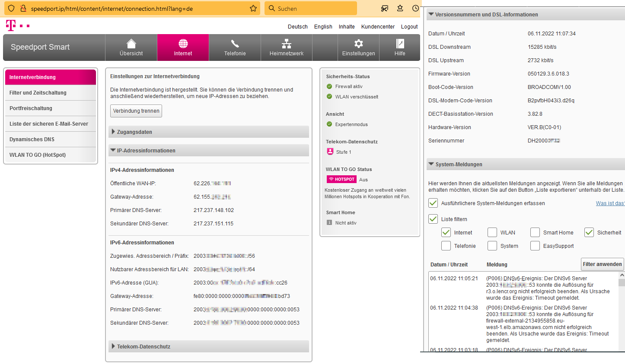The height and width of the screenshot is (364, 625).
Task: Select the Internet globe icon
Action: click(x=183, y=44)
